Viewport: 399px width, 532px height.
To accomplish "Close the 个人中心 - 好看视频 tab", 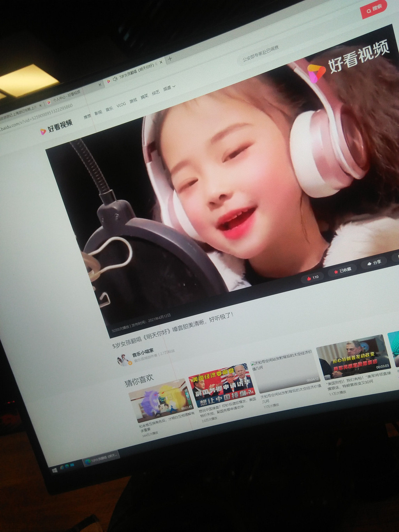I will click(100, 85).
